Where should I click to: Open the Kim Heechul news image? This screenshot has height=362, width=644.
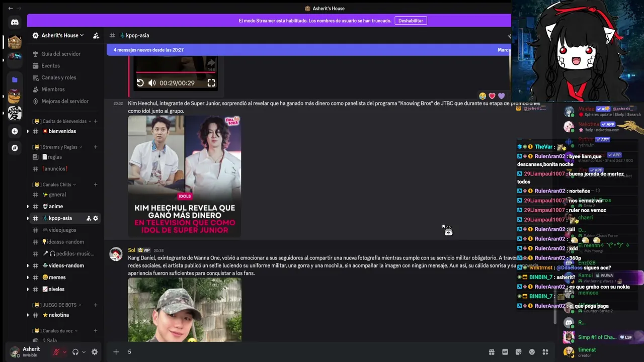pyautogui.click(x=185, y=176)
